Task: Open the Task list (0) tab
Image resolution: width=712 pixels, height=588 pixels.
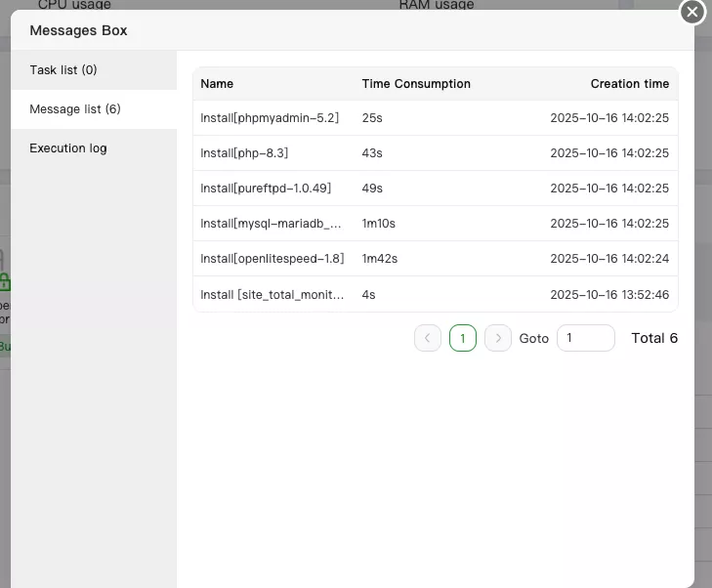Action: [63, 70]
